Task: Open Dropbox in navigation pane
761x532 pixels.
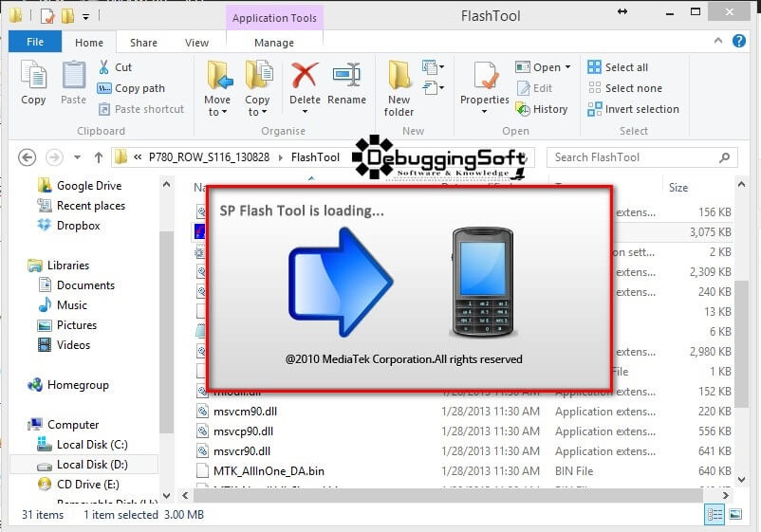Action: [69, 226]
